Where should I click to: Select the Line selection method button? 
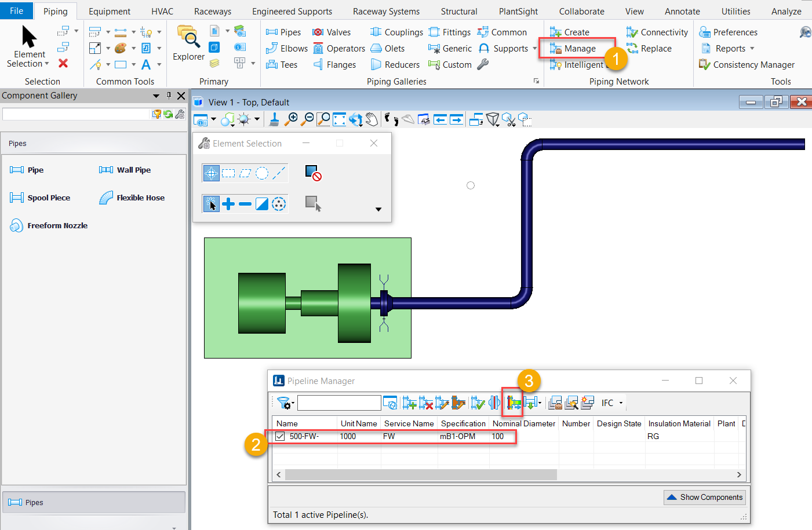(279, 173)
